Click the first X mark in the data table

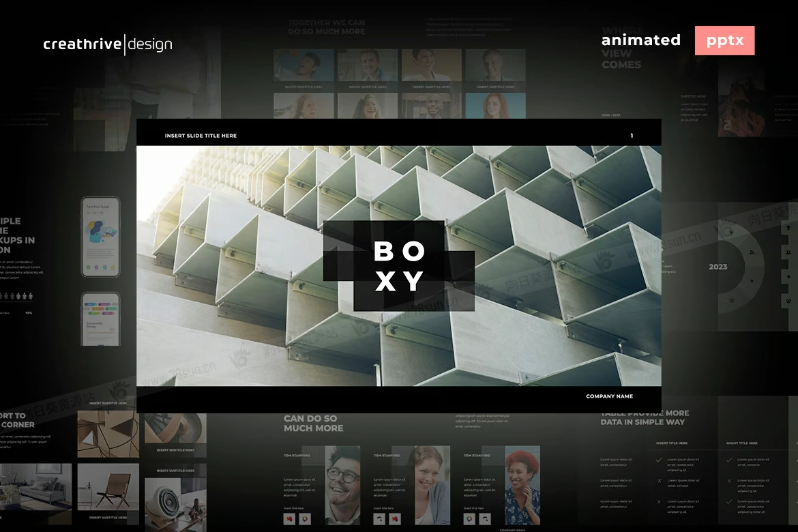click(x=660, y=481)
